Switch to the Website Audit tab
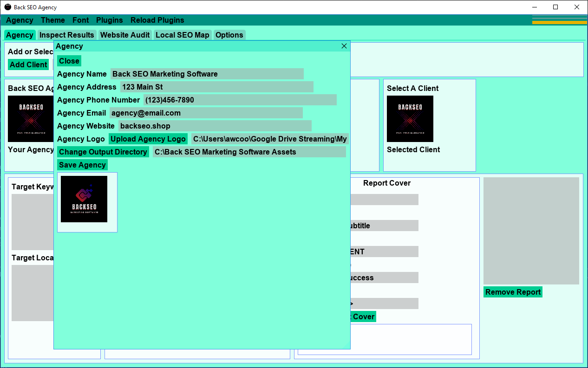 [x=125, y=35]
